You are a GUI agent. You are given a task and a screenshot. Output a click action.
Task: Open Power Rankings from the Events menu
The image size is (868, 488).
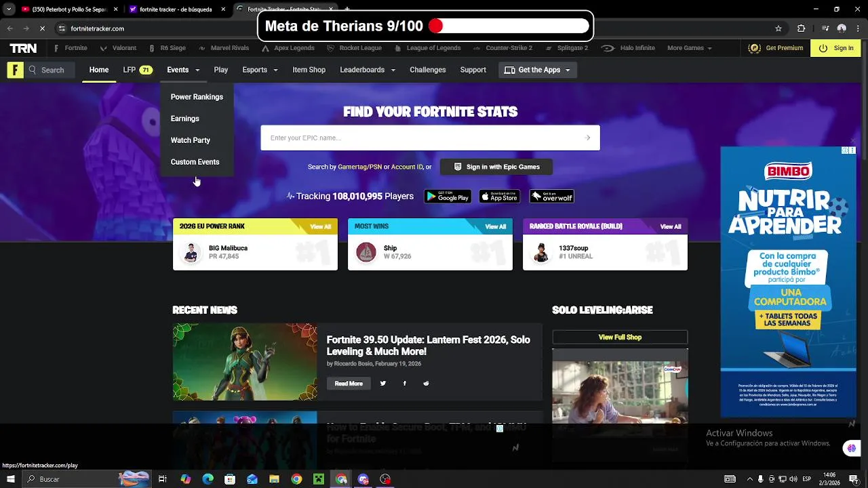(197, 97)
